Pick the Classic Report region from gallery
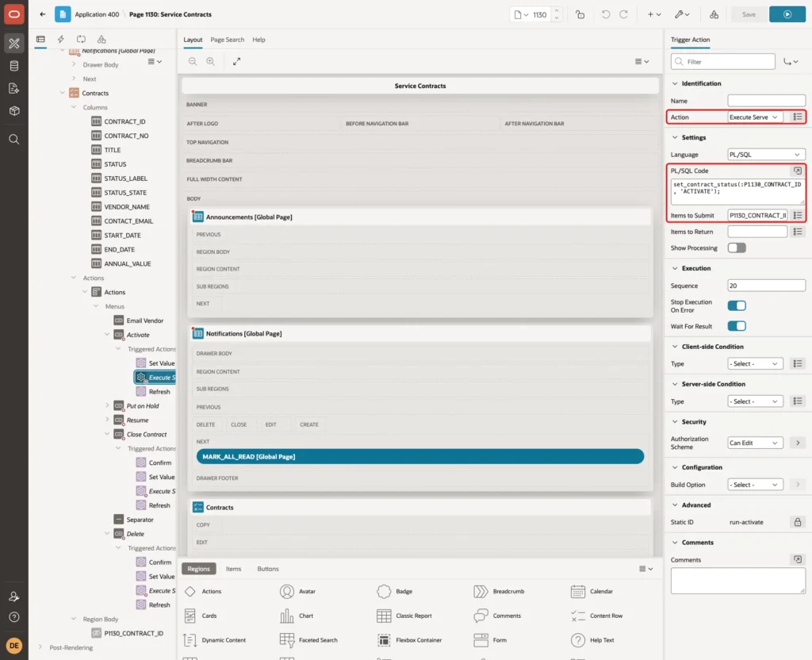Image resolution: width=812 pixels, height=660 pixels. (x=404, y=616)
